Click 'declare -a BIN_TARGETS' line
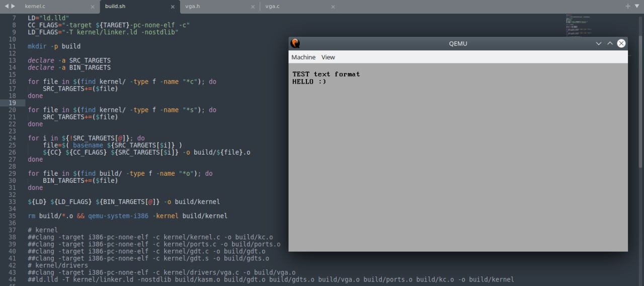 pyautogui.click(x=69, y=67)
